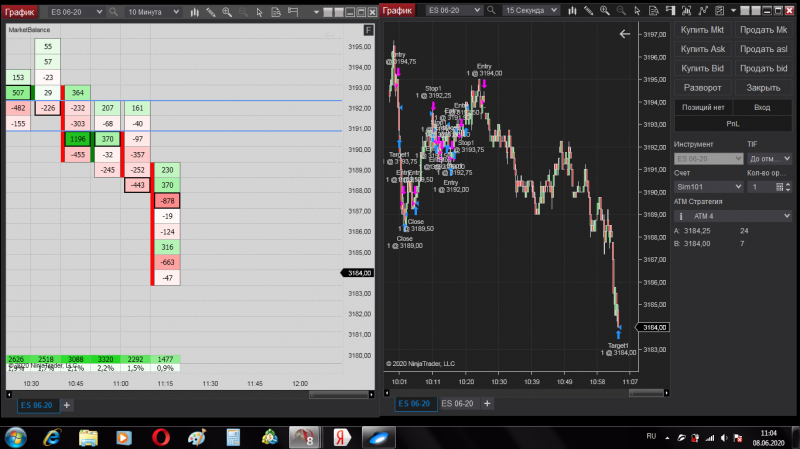Click PnL display bar
The height and width of the screenshot is (449, 800).
pyautogui.click(x=733, y=123)
